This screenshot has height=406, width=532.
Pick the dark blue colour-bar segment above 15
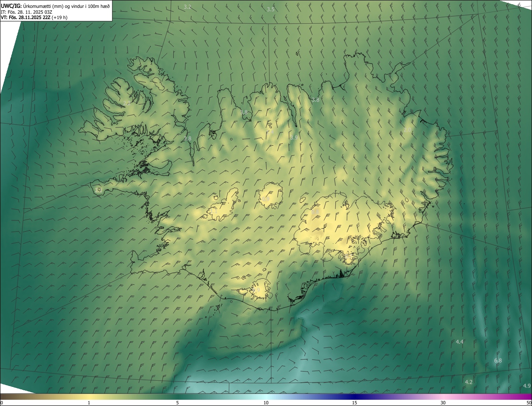355,396
